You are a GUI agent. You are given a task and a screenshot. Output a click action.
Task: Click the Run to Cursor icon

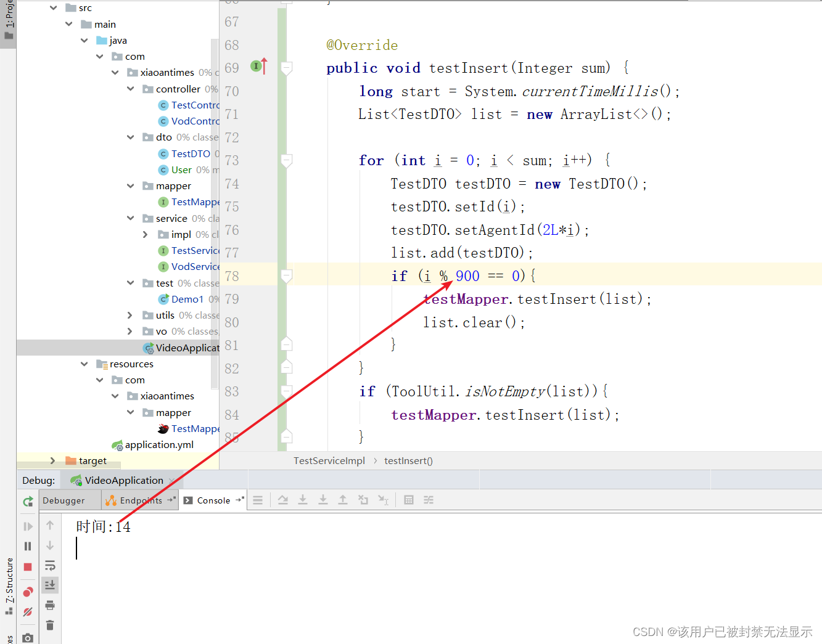pyautogui.click(x=384, y=500)
